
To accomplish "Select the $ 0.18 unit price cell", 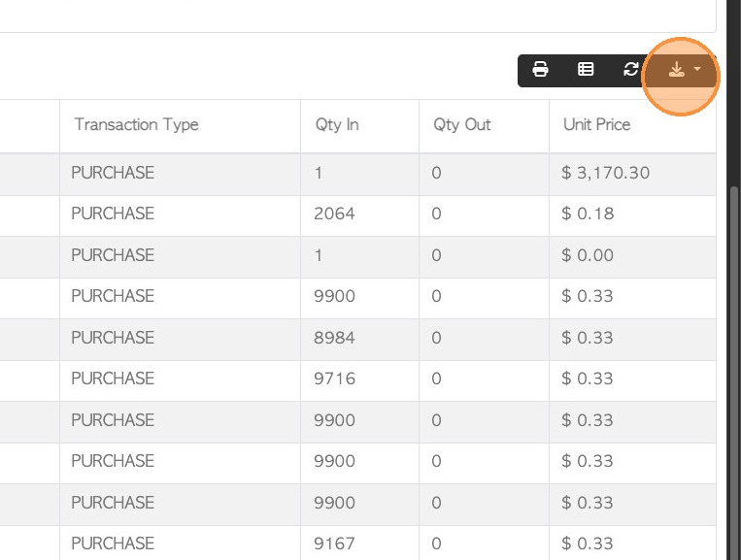I will tap(588, 214).
